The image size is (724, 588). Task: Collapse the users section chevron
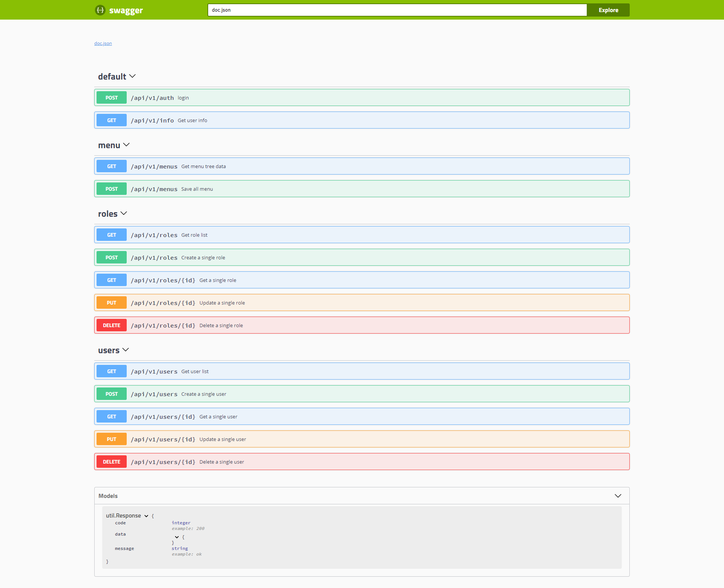click(x=126, y=350)
